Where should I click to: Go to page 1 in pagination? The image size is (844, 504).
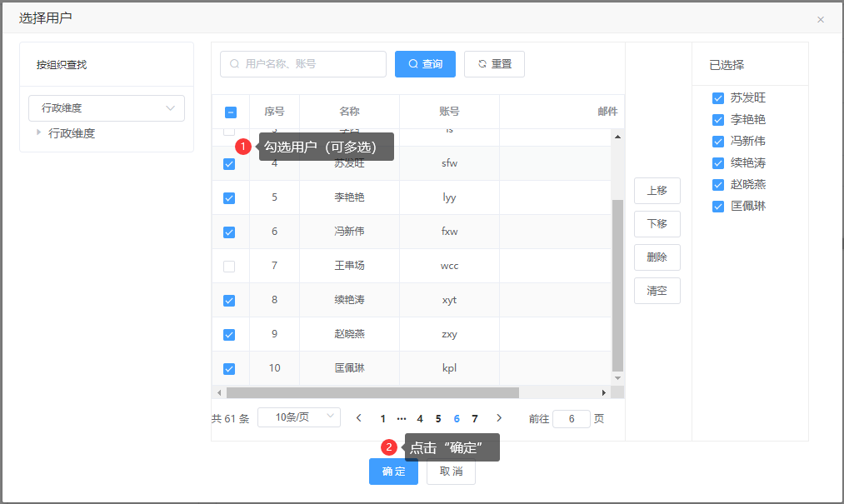[x=383, y=419]
